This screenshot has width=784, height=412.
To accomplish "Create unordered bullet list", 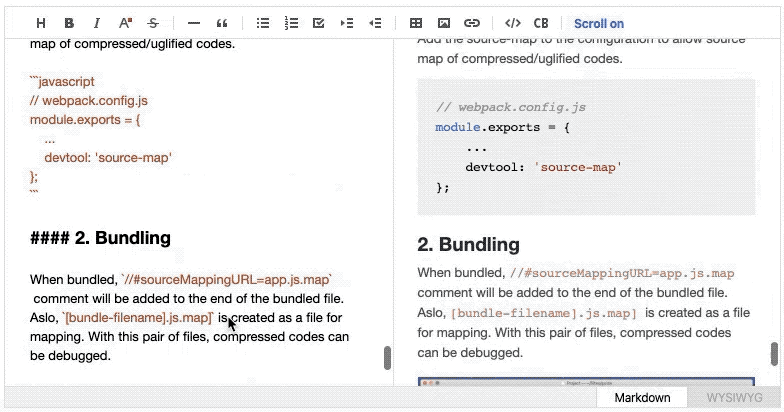I will click(x=262, y=23).
